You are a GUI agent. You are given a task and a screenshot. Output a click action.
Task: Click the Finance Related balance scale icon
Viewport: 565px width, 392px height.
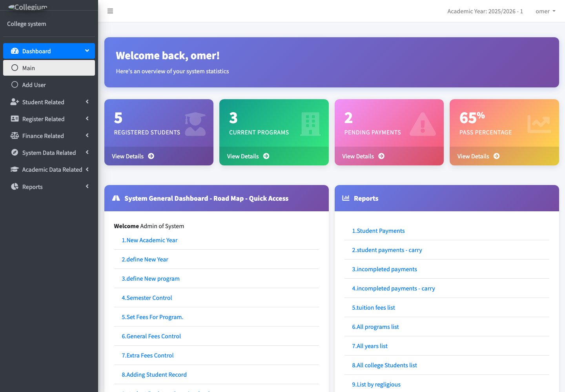coord(15,136)
